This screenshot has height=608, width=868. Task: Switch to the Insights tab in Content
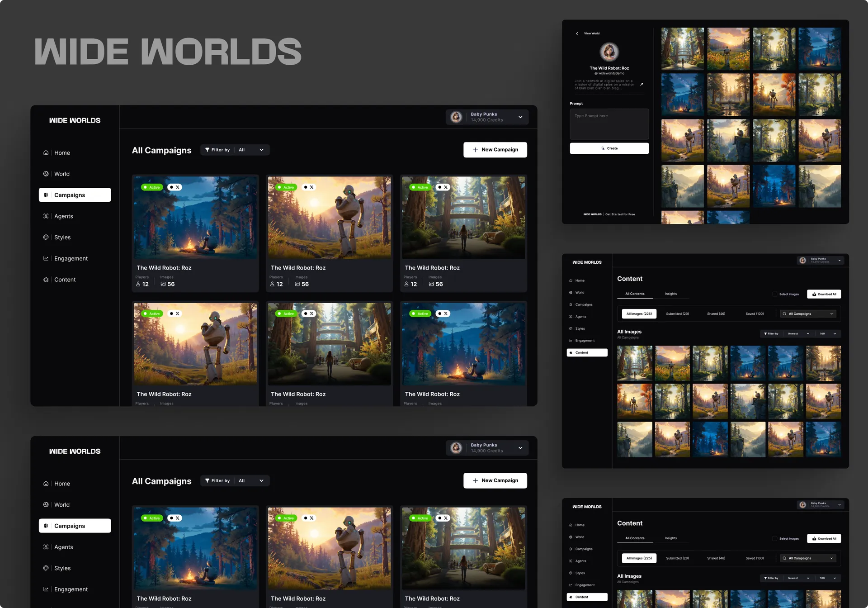(671, 294)
